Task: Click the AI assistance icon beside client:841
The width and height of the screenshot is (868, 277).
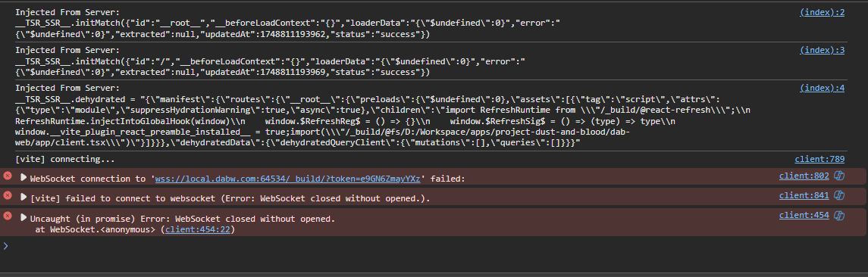Action: 839,195
